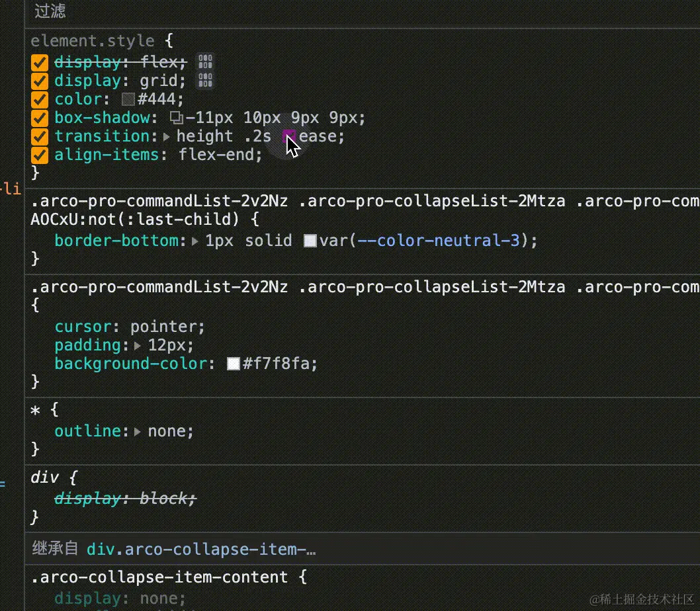The image size is (700, 611).
Task: Open box-shadow editor icon
Action: click(x=177, y=118)
